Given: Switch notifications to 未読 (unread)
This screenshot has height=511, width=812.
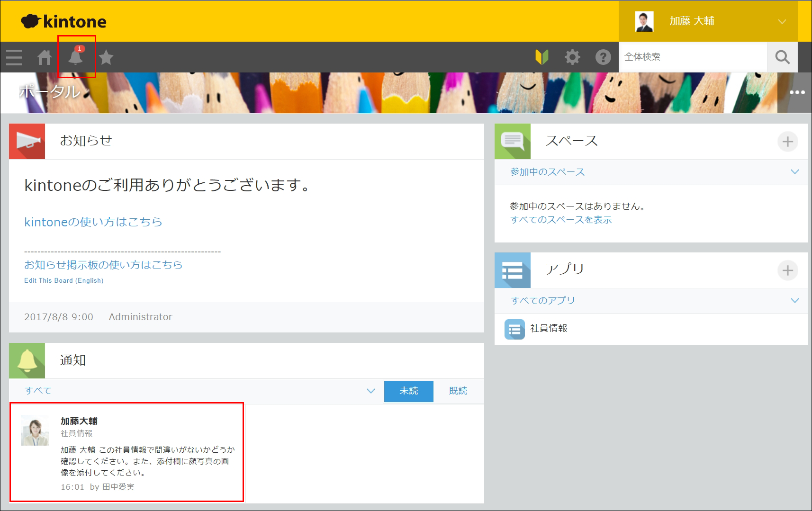Looking at the screenshot, I should [x=408, y=391].
